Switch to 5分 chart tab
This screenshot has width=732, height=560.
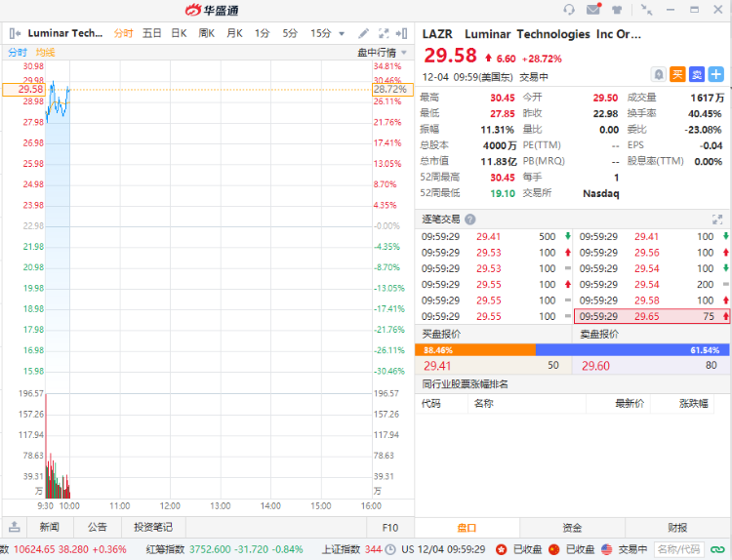tap(290, 33)
